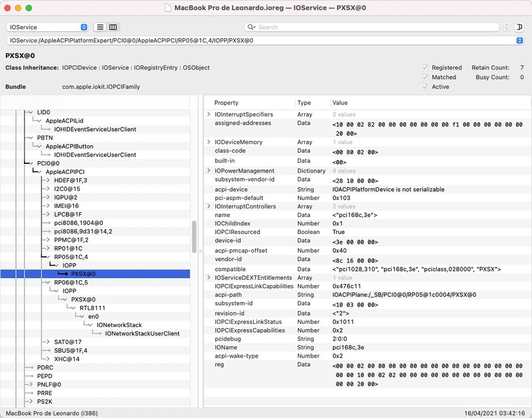Select the I2C0@15 tree item
Viewport: 532px width, 418px height.
67,188
